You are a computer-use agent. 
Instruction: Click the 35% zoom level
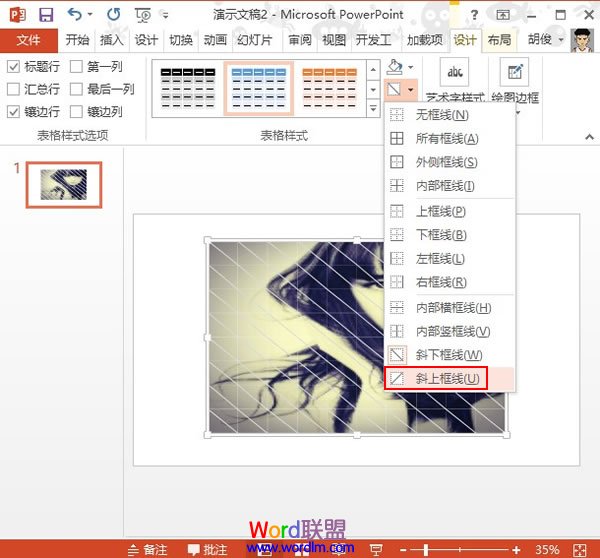(x=547, y=550)
